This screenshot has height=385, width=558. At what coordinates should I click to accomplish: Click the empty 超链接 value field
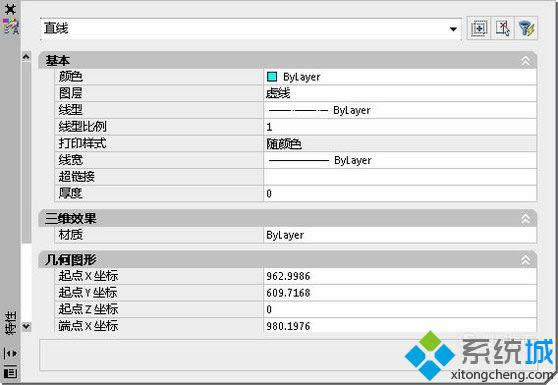[400, 177]
